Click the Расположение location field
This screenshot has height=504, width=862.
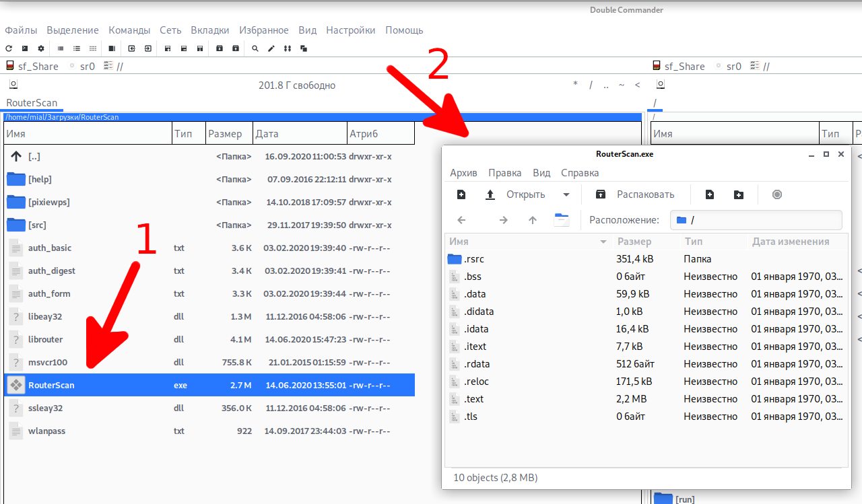click(x=756, y=220)
